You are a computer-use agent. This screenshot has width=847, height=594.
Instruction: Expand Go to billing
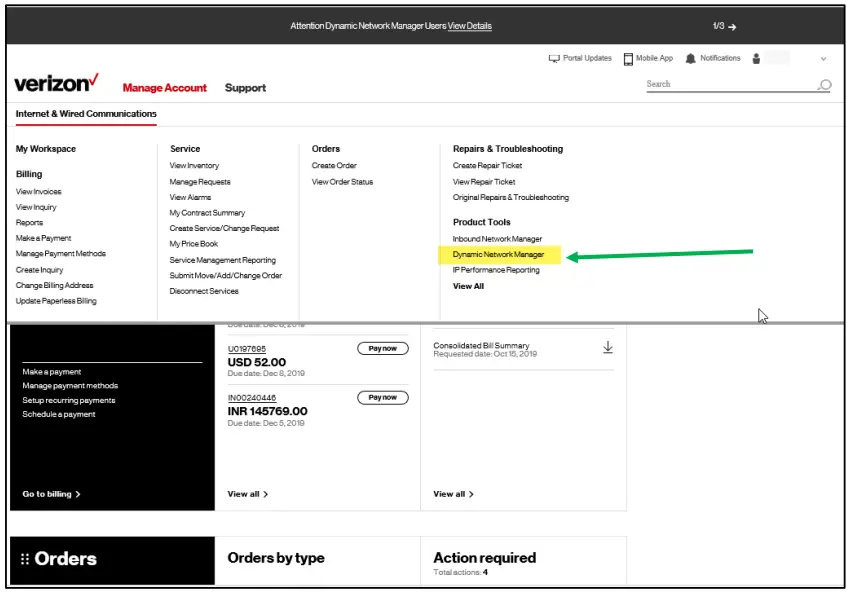pos(50,493)
